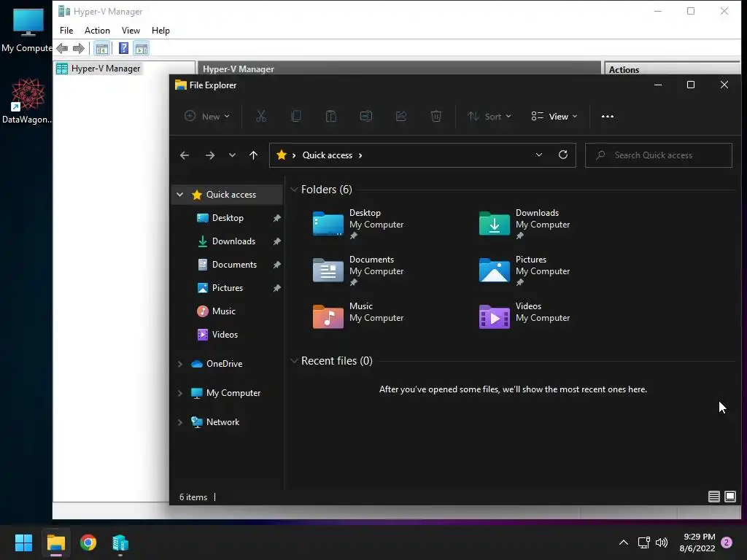Screen dimensions: 747x560
Task: Open the Windows Start menu
Action: [23, 542]
